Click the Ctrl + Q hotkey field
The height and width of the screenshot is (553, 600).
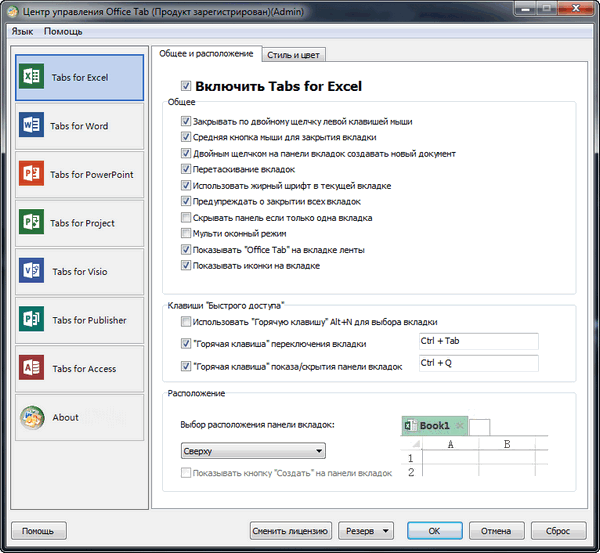pos(478,363)
